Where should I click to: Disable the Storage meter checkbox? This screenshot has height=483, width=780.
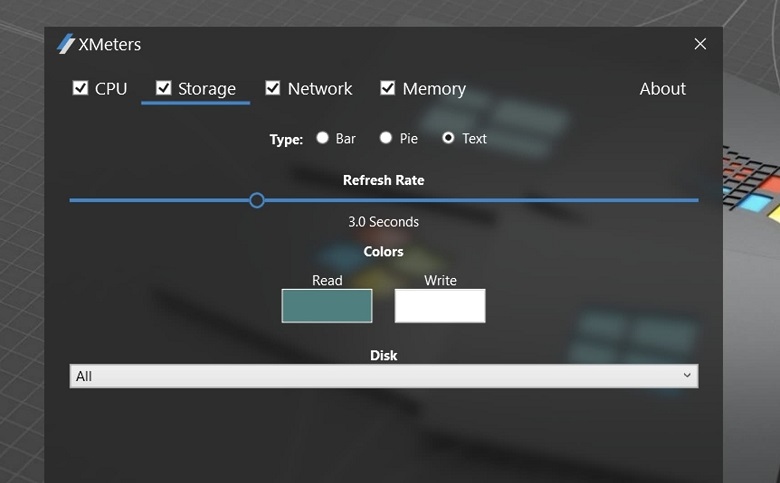pyautogui.click(x=164, y=88)
